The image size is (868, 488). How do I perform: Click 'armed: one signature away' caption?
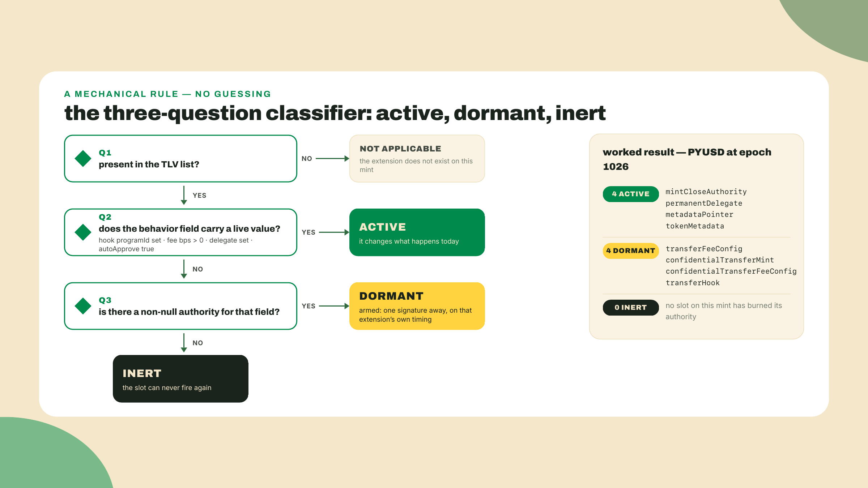[x=415, y=315]
